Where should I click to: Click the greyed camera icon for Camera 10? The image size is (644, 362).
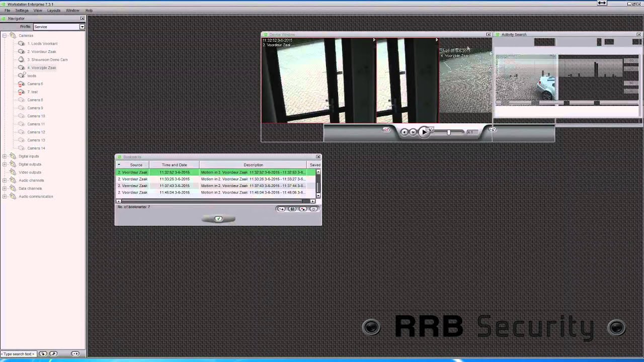coord(21,116)
